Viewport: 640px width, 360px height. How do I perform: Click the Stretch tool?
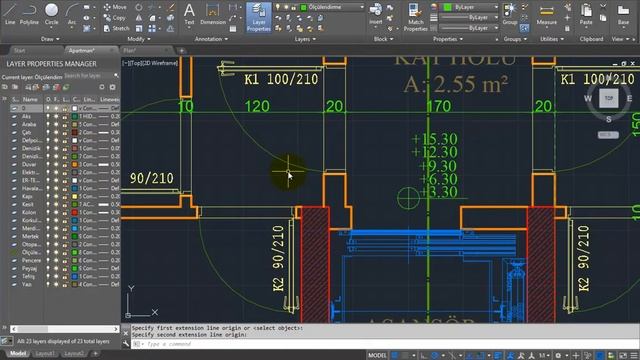(116, 28)
